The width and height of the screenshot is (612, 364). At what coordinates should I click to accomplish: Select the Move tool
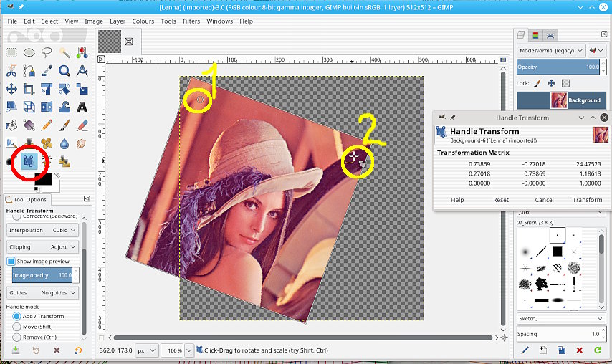click(11, 89)
